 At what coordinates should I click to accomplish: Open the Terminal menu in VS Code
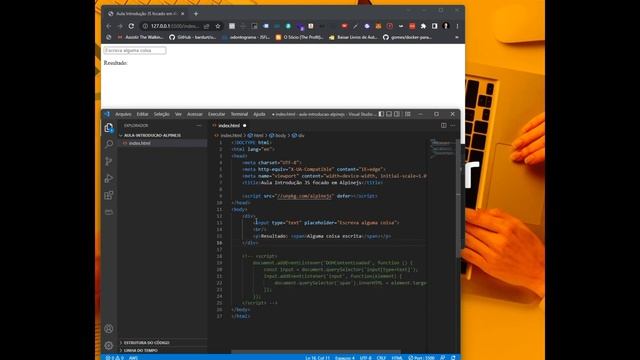239,114
